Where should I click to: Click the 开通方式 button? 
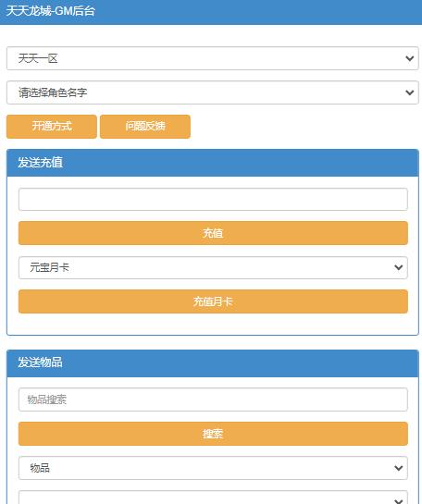52,127
